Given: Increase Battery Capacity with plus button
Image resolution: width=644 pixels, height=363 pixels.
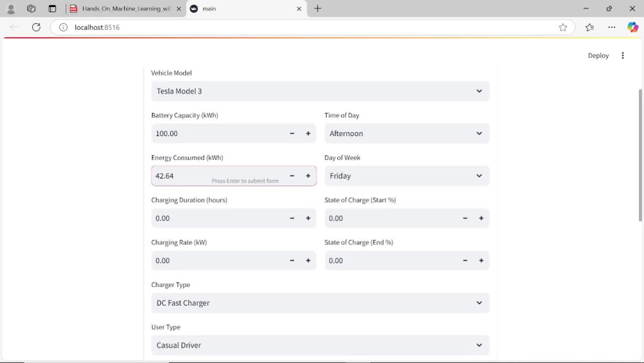Looking at the screenshot, I should point(308,133).
